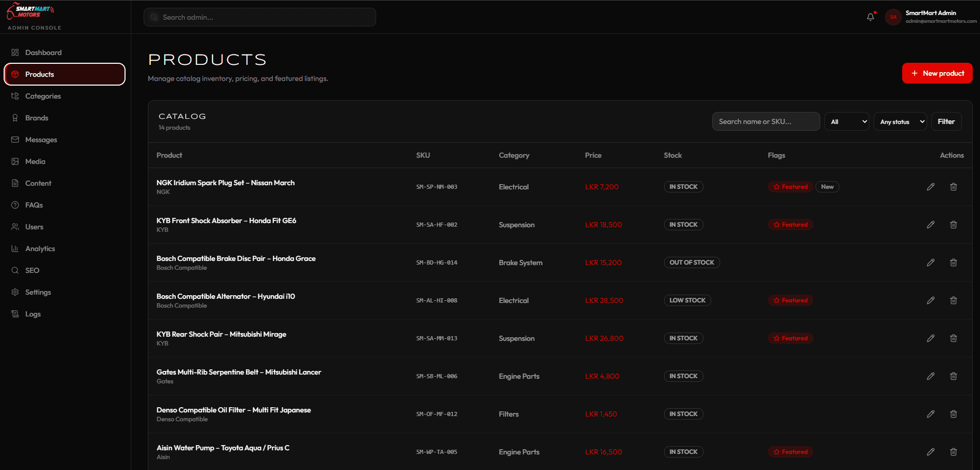Click the New flag on NGK Spark Plug
Viewport: 980px width, 470px height.
coord(827,187)
